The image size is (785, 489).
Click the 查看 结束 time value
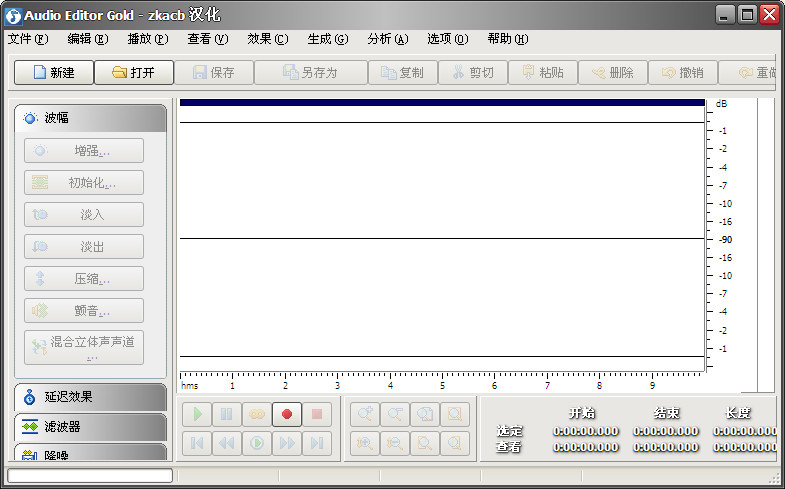coord(666,447)
